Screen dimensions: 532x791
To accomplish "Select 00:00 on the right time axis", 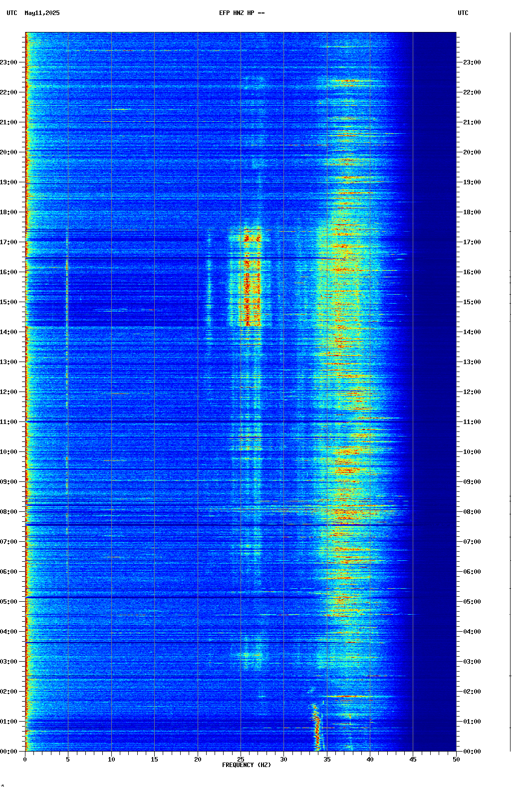I will coord(472,752).
